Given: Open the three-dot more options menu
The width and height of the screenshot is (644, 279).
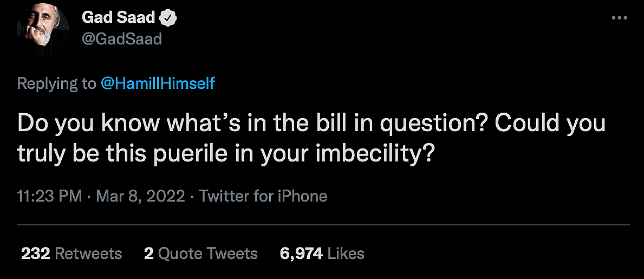Looking at the screenshot, I should [x=619, y=18].
